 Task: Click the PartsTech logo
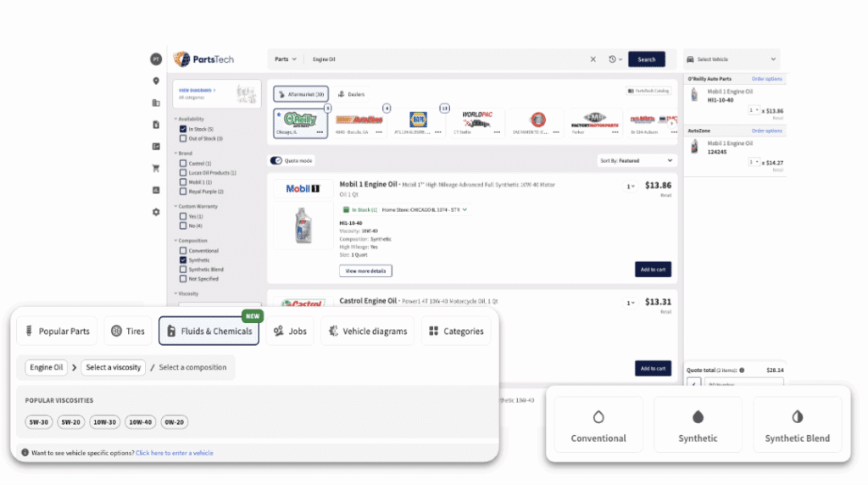(x=203, y=59)
